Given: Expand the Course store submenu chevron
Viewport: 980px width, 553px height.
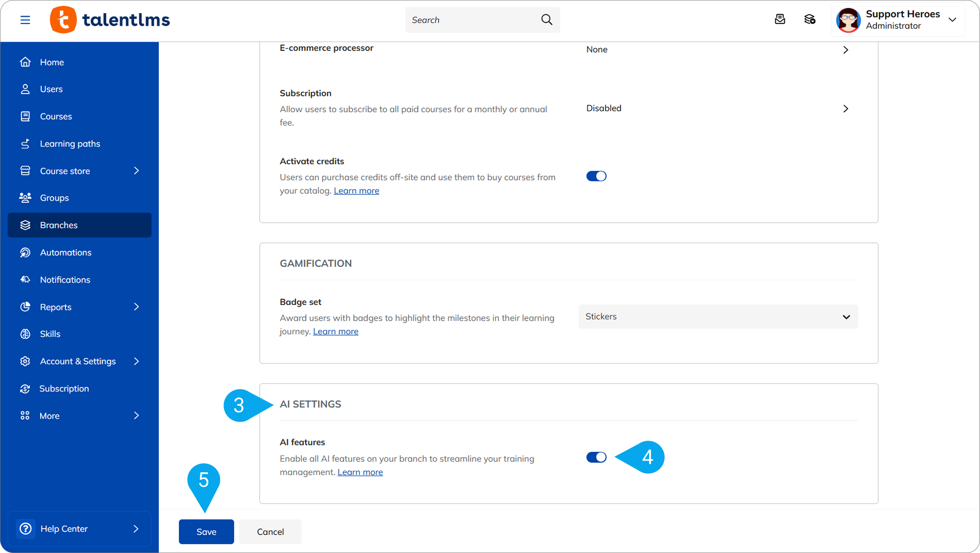Looking at the screenshot, I should pyautogui.click(x=136, y=171).
